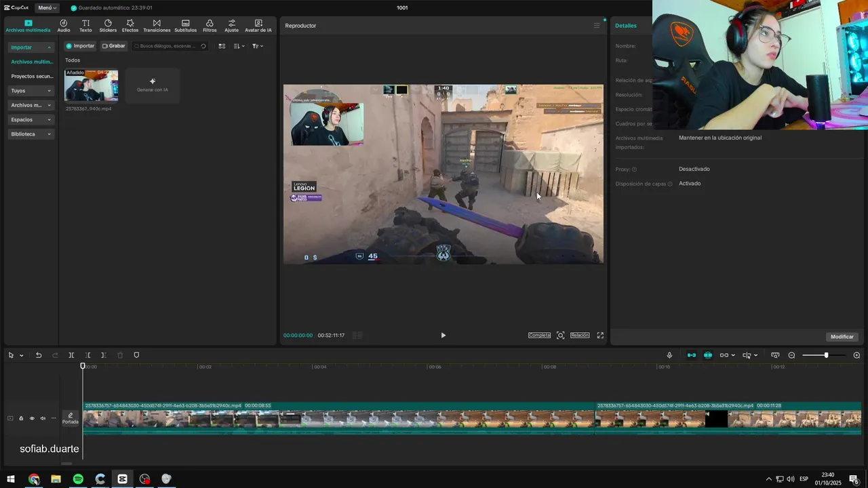Open the media sort order dropdown
Image resolution: width=868 pixels, height=488 pixels.
coord(239,46)
